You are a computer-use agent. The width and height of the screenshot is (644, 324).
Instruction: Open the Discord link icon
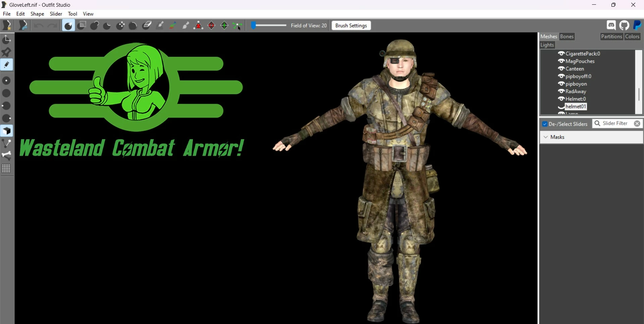pos(611,25)
